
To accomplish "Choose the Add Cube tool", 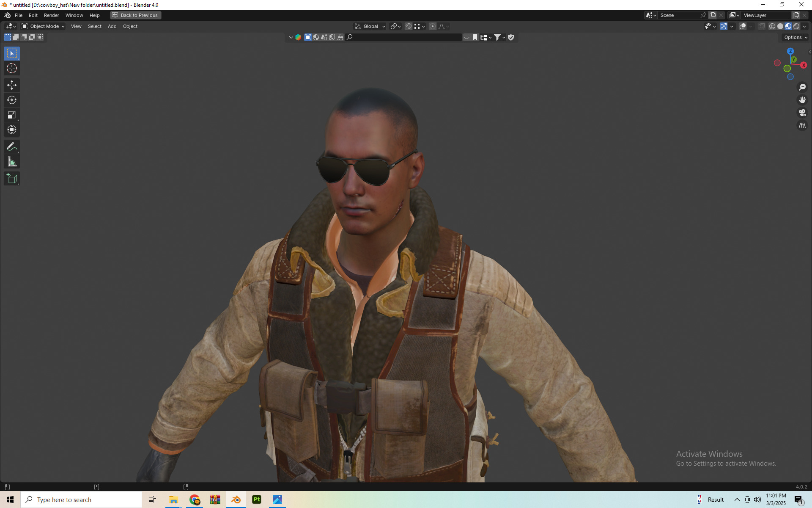I will point(12,179).
